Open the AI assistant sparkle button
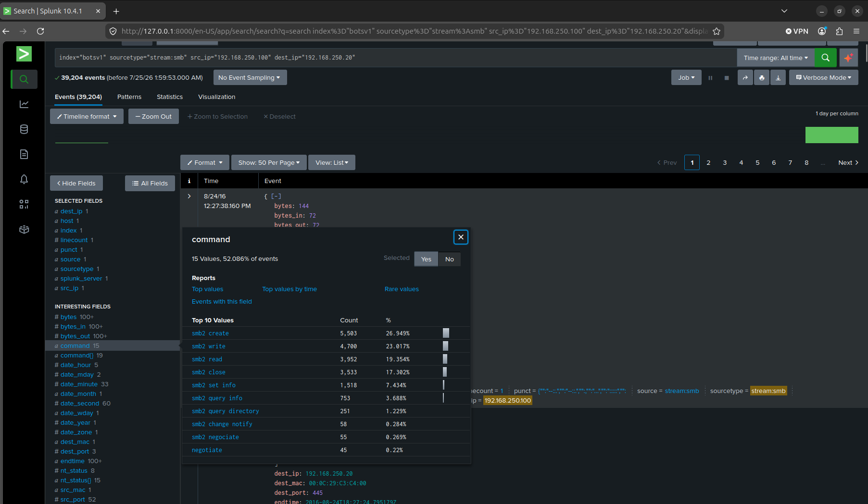This screenshot has width=868, height=504. click(848, 58)
